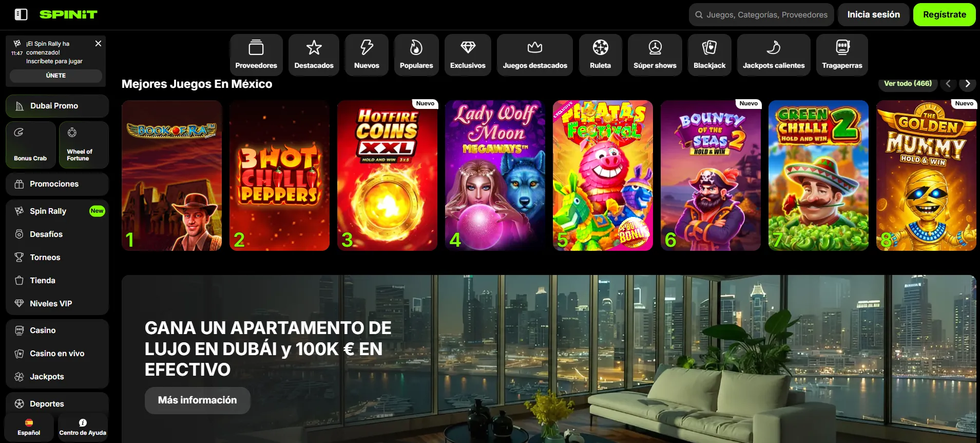The width and height of the screenshot is (980, 443).
Task: Open the Centro de Ayuda
Action: point(83,427)
